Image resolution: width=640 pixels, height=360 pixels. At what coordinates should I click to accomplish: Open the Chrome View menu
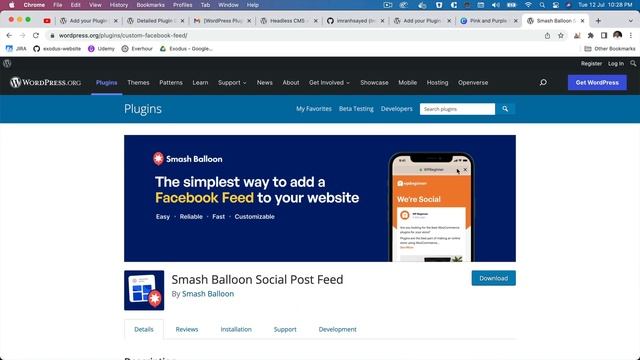(95, 5)
